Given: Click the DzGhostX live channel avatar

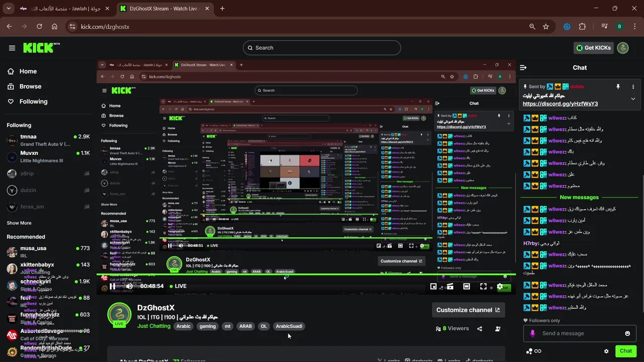Looking at the screenshot, I should pos(119,314).
